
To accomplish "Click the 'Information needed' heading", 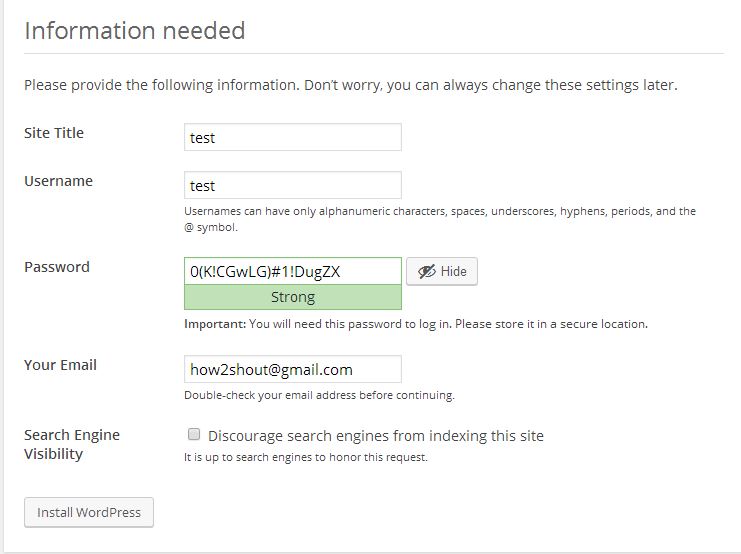I will pyautogui.click(x=134, y=30).
